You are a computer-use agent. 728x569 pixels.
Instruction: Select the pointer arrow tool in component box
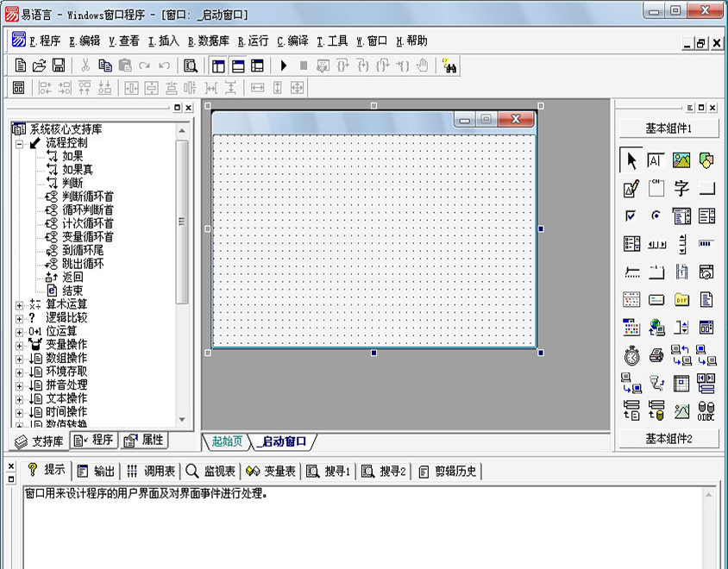(x=631, y=160)
